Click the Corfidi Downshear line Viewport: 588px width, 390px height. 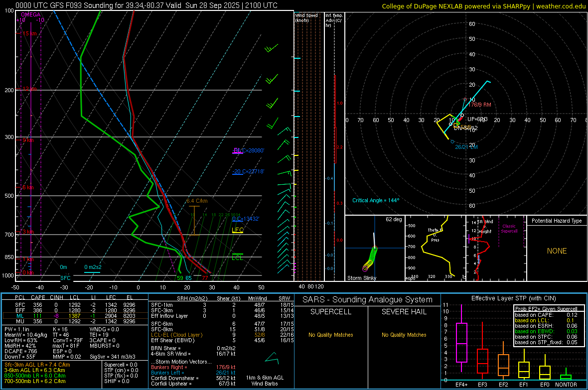coord(193,378)
